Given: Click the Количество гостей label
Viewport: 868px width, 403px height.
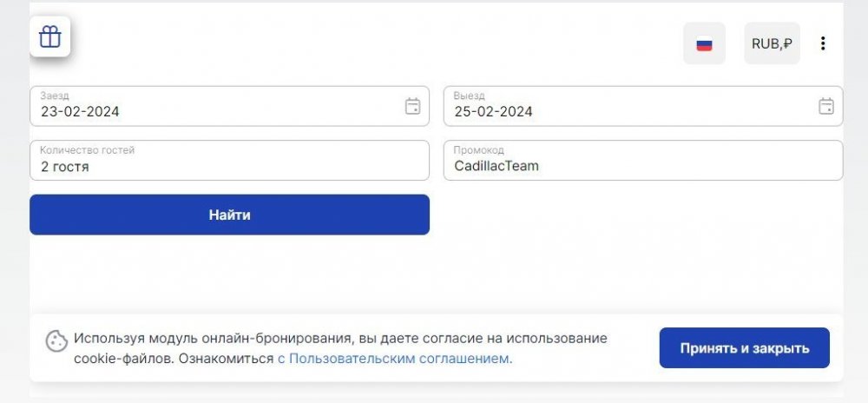Looking at the screenshot, I should click(87, 150).
